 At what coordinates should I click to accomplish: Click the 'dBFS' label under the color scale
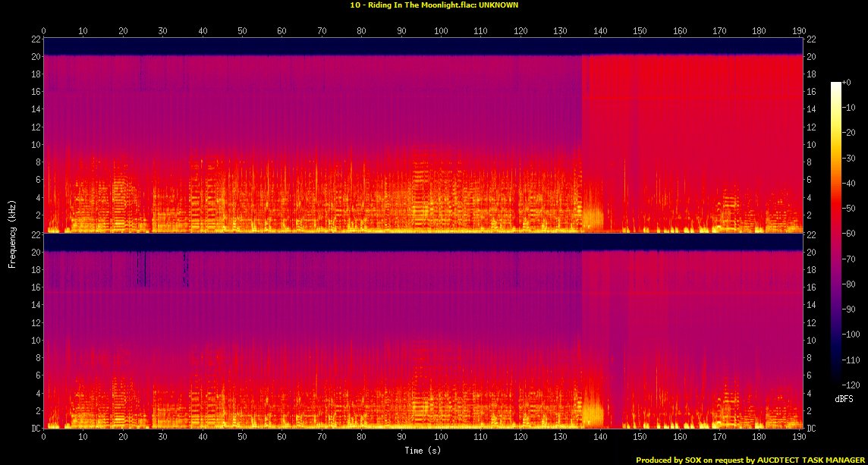click(x=846, y=397)
